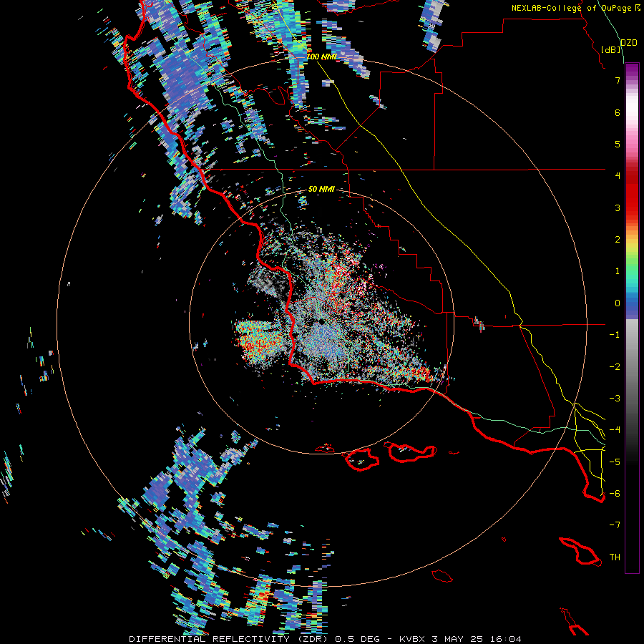Click the -6 value on the color scale
Viewport: 644px width, 644px height.
pyautogui.click(x=615, y=494)
